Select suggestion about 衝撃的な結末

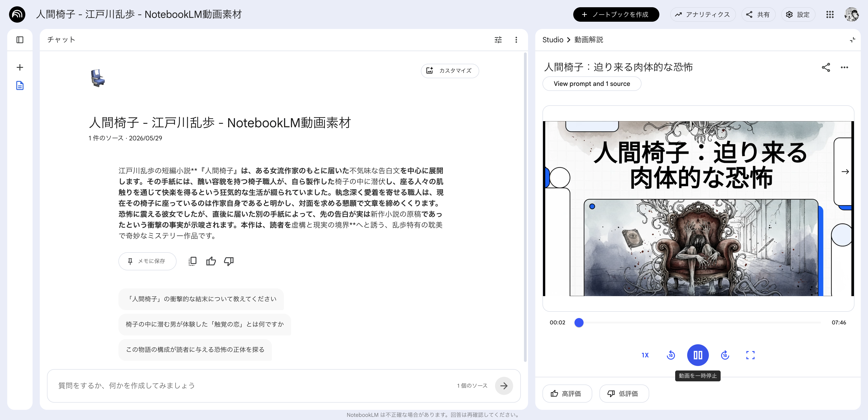click(x=201, y=299)
